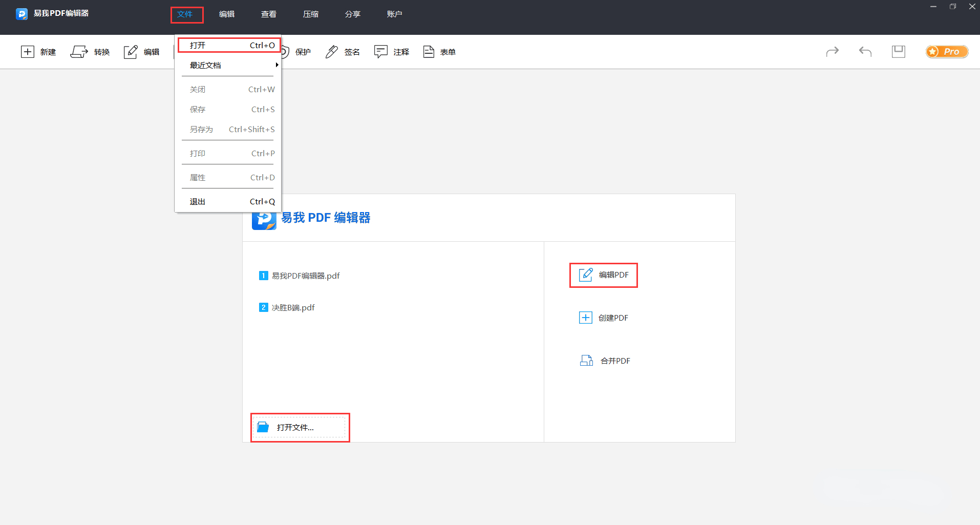Screen dimensions: 980x525
Task: Click the 新建 toolbar label
Action: pos(48,52)
